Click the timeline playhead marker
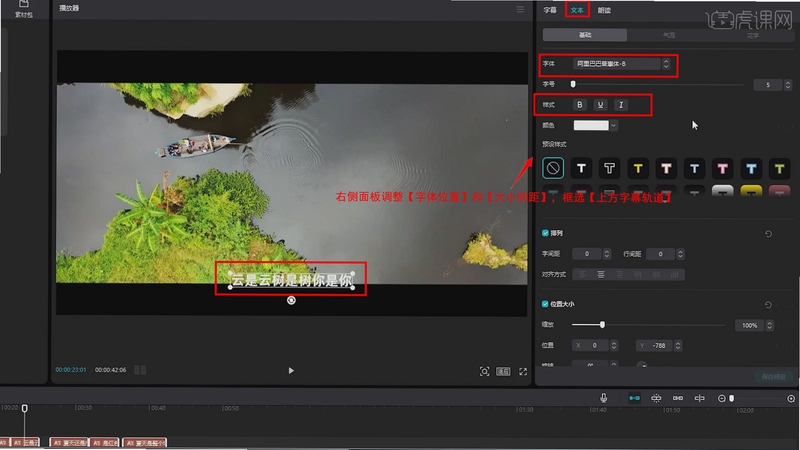This screenshot has width=800, height=450. (24, 408)
